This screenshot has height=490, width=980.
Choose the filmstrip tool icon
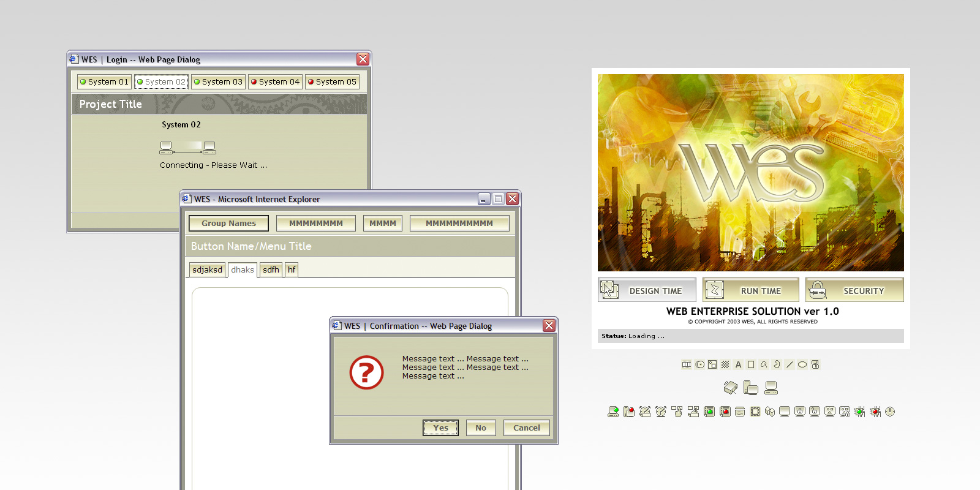tap(687, 364)
